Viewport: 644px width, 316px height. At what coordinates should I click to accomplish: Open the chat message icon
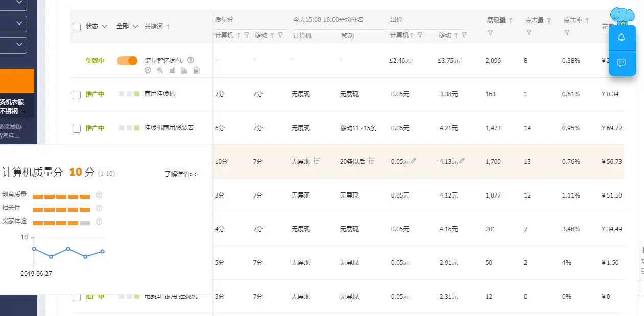coord(622,63)
